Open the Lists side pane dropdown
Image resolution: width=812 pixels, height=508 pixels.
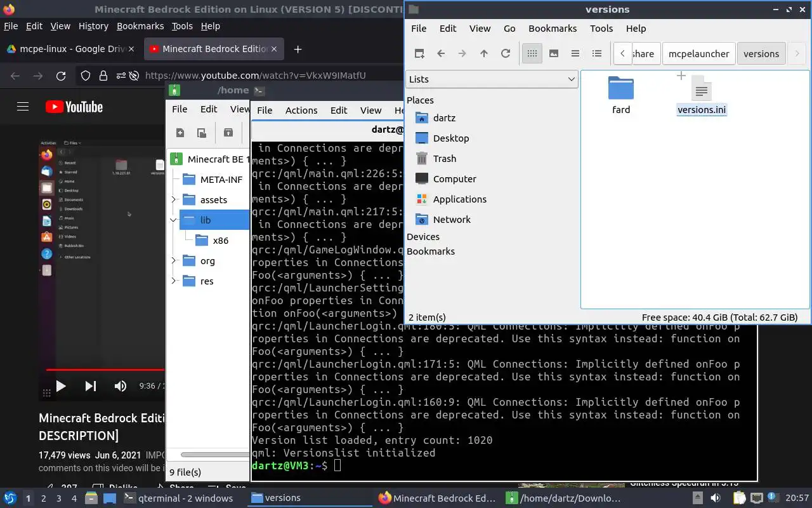coord(492,79)
